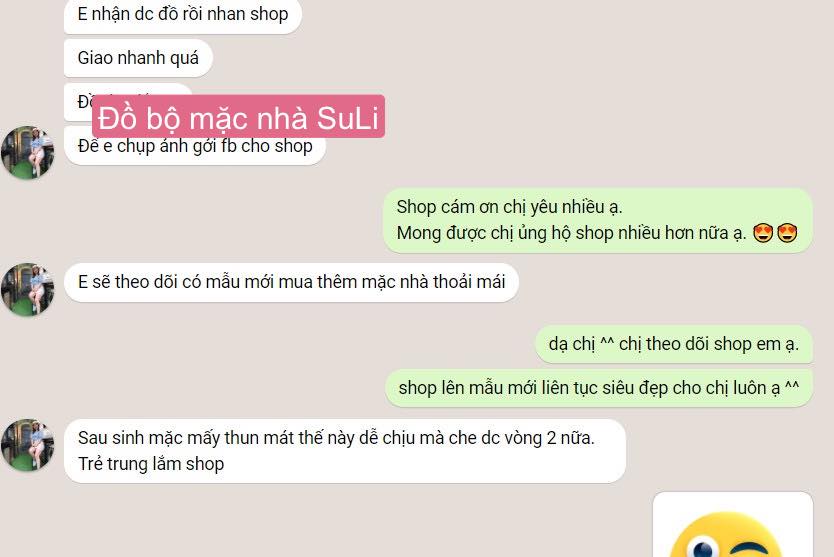Select the 'Để e chụp ảnh gởi fb cho shop' message

coord(195,146)
